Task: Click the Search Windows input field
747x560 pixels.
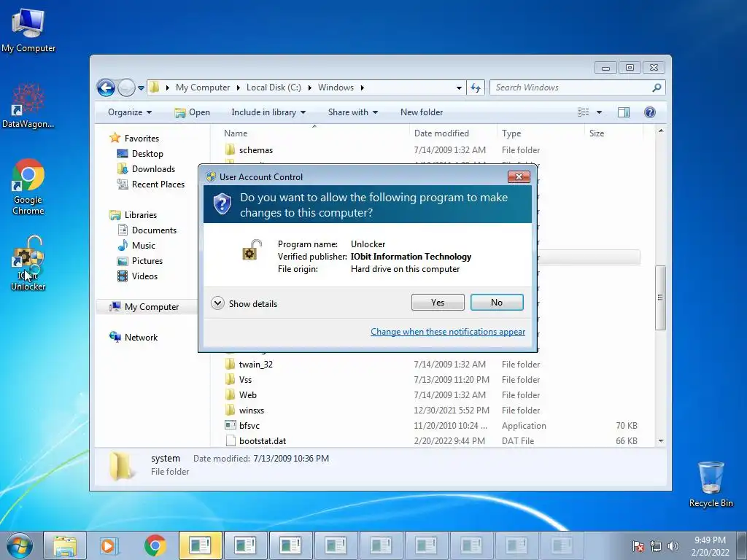Action: (x=572, y=87)
